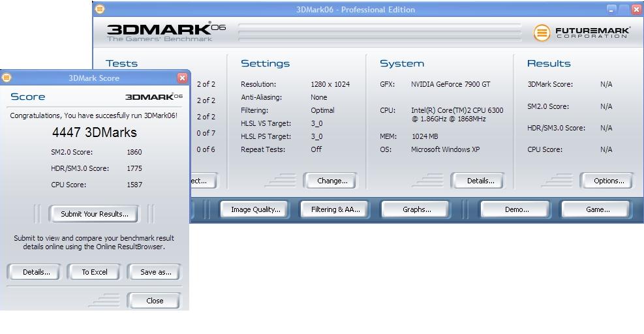This screenshot has height=334, width=644.
Task: Click the Repeat Tests value Off
Action: [316, 149]
